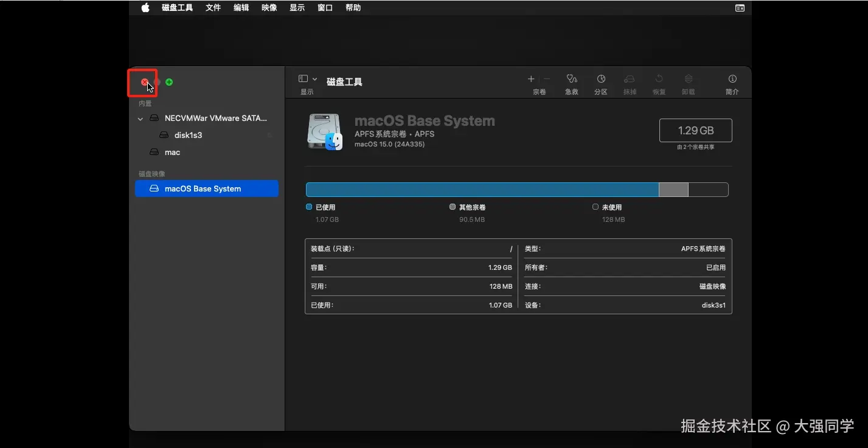Select macOS Base System in sidebar
This screenshot has width=868, height=448.
click(x=207, y=188)
